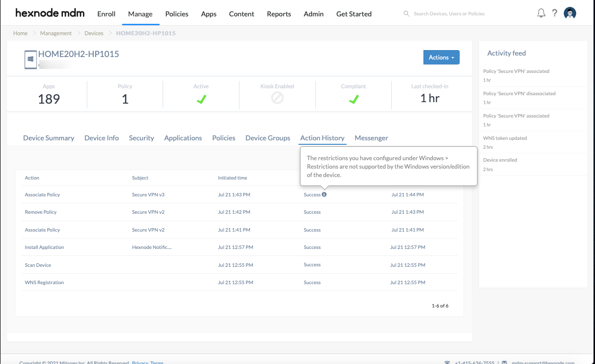The width and height of the screenshot is (595, 364).
Task: Click the Action column header
Action: pos(32,178)
